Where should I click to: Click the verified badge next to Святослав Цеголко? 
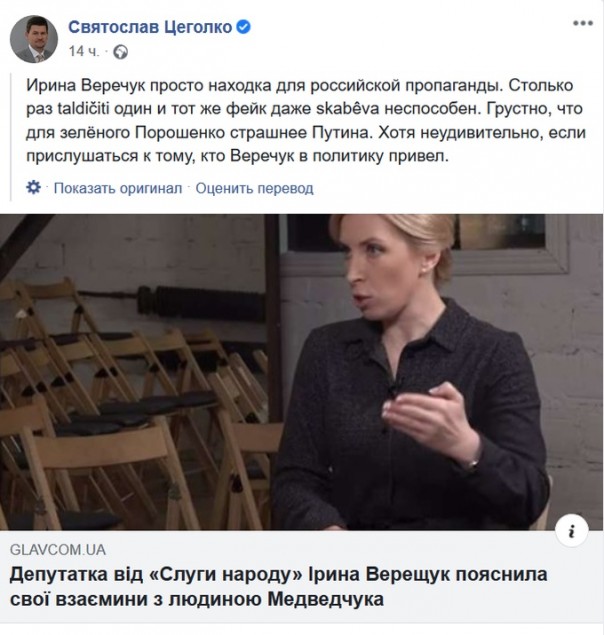pyautogui.click(x=243, y=27)
